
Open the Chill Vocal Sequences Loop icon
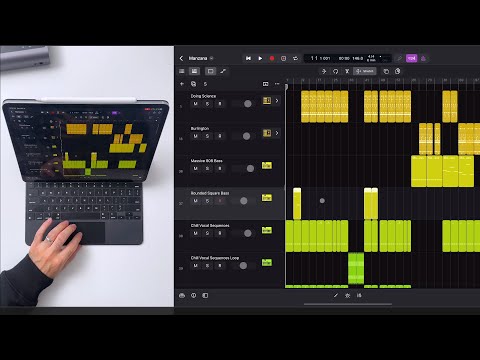(267, 263)
